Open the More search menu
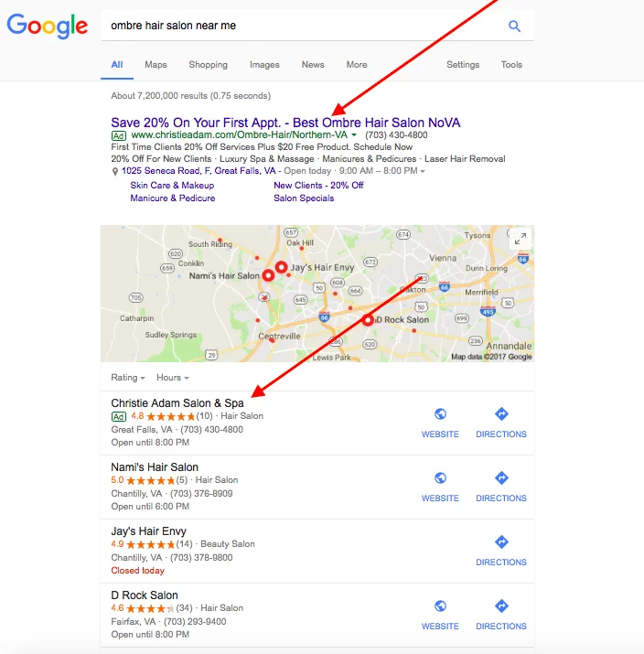 coord(357,65)
